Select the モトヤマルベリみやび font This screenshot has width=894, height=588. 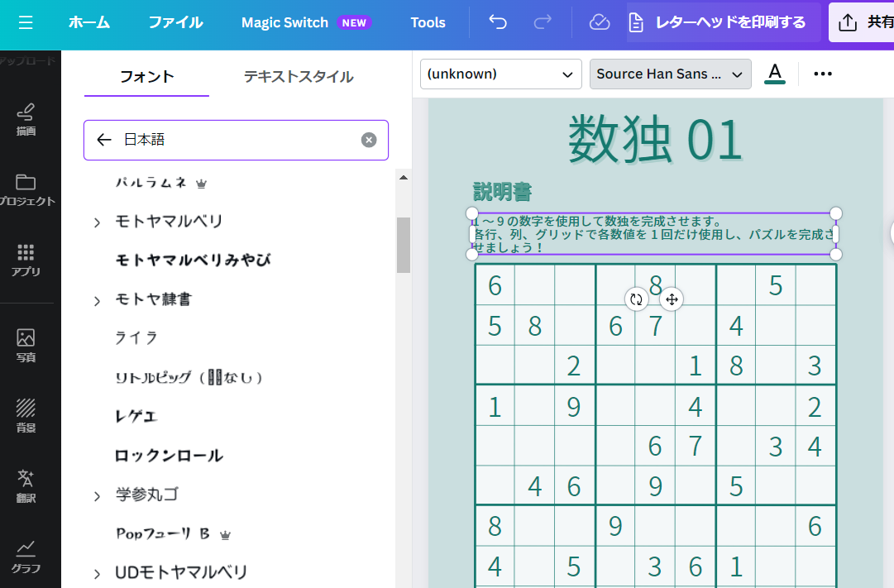point(193,260)
